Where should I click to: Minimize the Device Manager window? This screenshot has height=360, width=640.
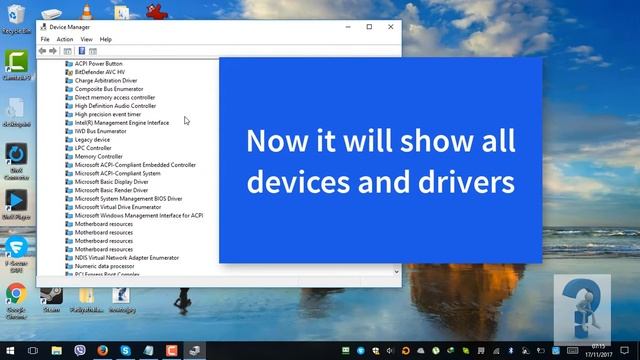[348, 27]
